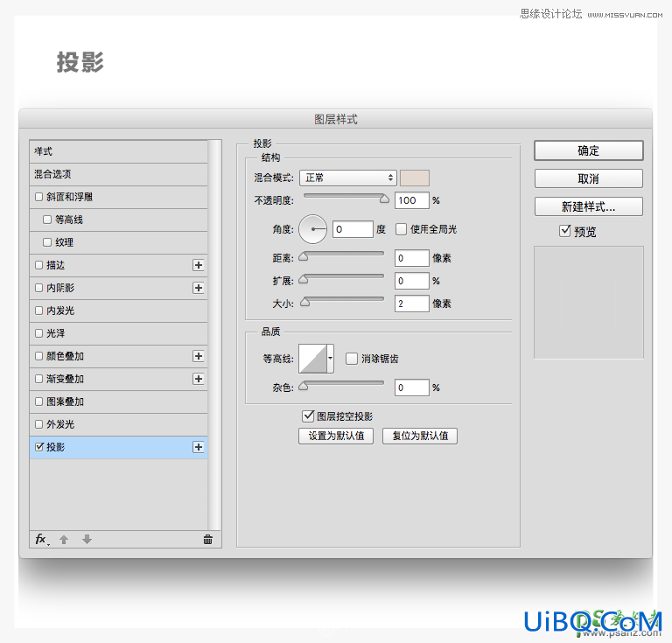672x643 pixels.
Task: Select the 光泽 list row label
Action: [x=56, y=333]
